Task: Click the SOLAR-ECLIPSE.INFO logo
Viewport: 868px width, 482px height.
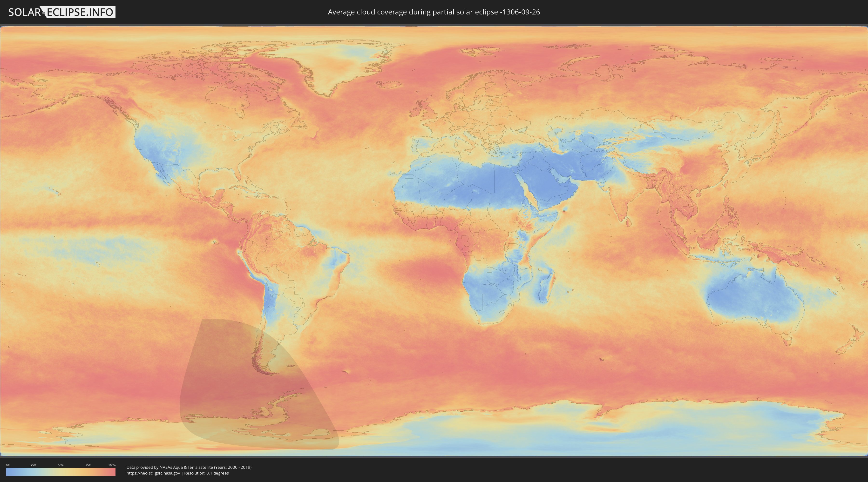Action: coord(62,12)
